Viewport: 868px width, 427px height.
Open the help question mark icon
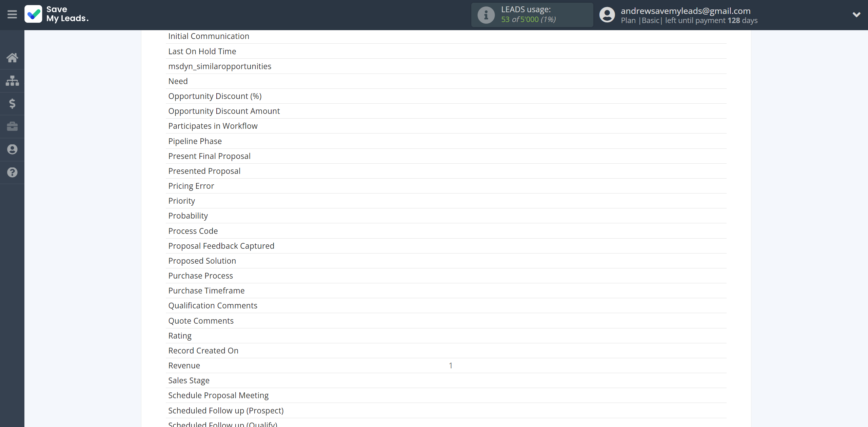click(12, 172)
